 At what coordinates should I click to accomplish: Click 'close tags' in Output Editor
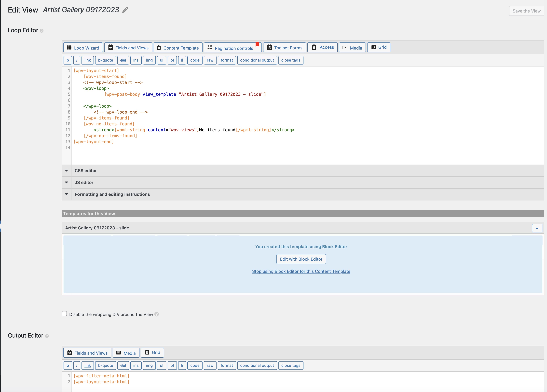(x=291, y=366)
